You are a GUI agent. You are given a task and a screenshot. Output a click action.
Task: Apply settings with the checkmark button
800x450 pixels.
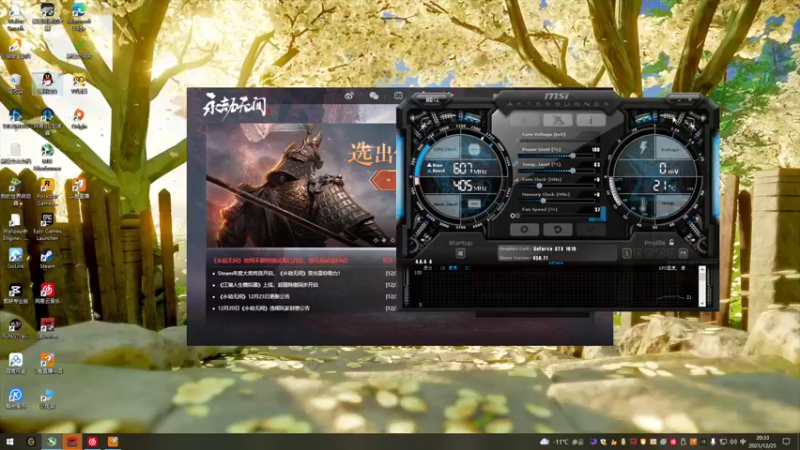pos(591,230)
